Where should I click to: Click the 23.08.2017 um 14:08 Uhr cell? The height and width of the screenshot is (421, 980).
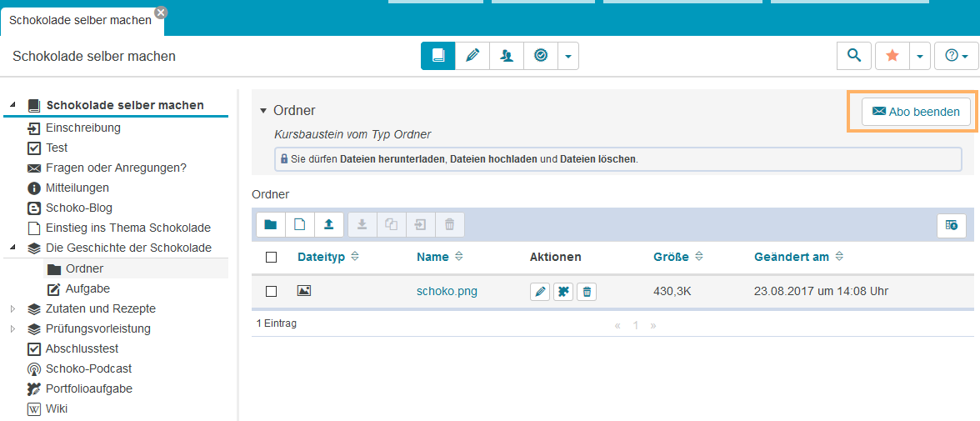822,291
